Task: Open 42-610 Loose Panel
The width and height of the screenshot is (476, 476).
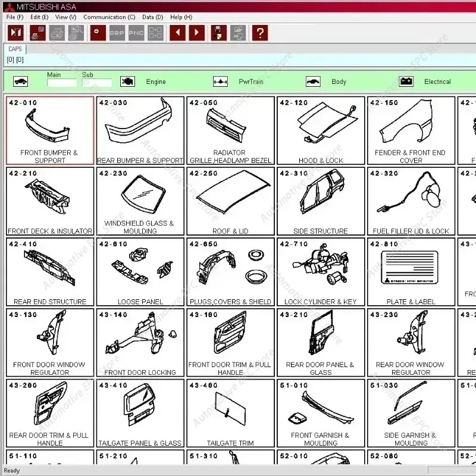Action: [x=140, y=272]
